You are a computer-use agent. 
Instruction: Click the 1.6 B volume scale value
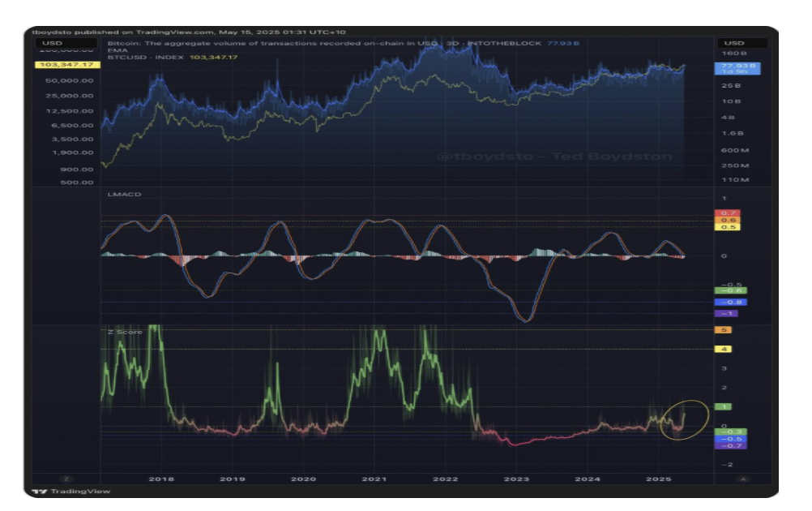tap(733, 134)
